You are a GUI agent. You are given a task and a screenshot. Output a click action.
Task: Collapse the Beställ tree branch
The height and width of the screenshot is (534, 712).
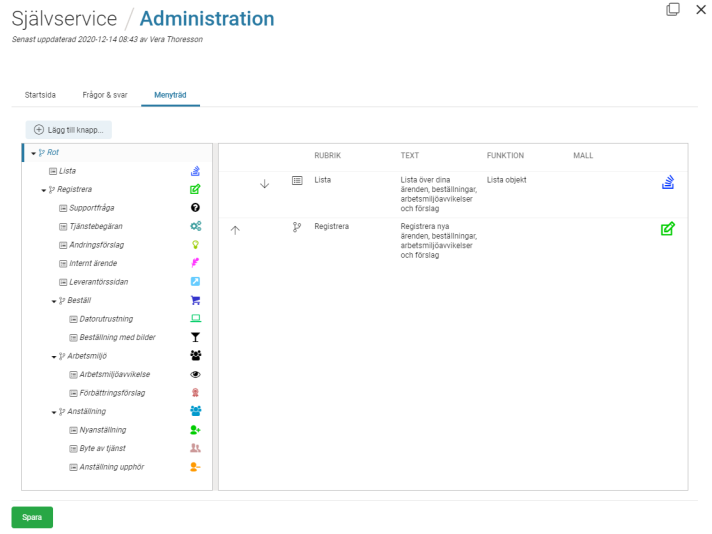pyautogui.click(x=53, y=300)
